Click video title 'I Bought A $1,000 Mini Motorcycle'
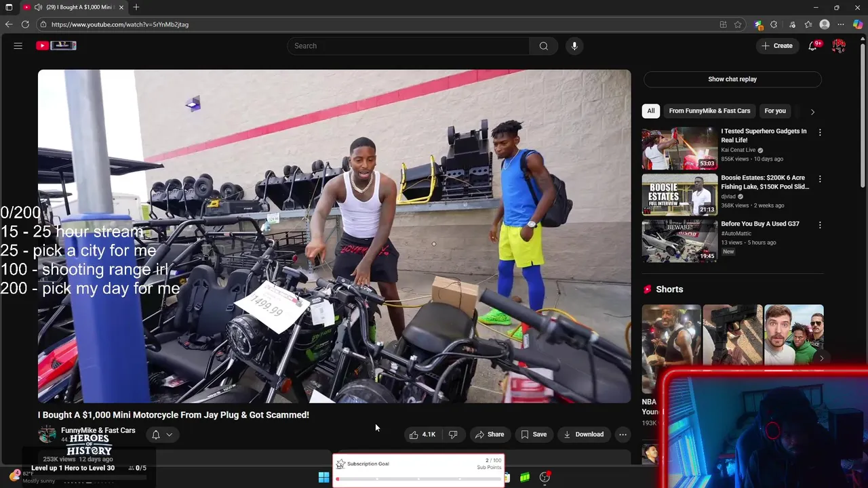This screenshot has width=868, height=488. [x=173, y=415]
